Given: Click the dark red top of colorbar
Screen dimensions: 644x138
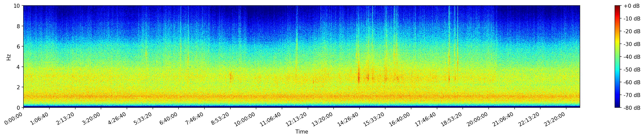Looking at the screenshot, I should [617, 7].
